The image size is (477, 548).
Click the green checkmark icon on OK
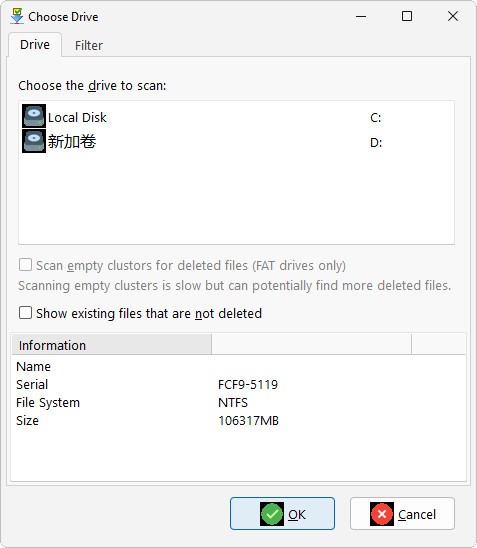coord(272,514)
